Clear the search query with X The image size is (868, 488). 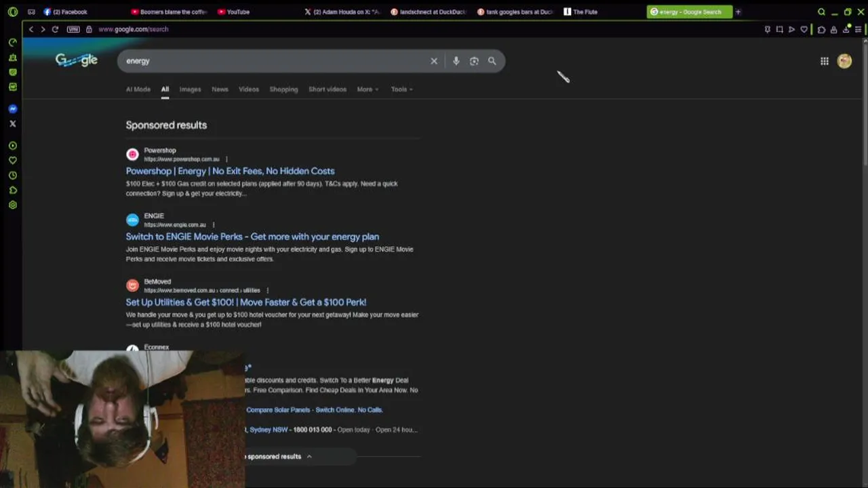tap(434, 61)
